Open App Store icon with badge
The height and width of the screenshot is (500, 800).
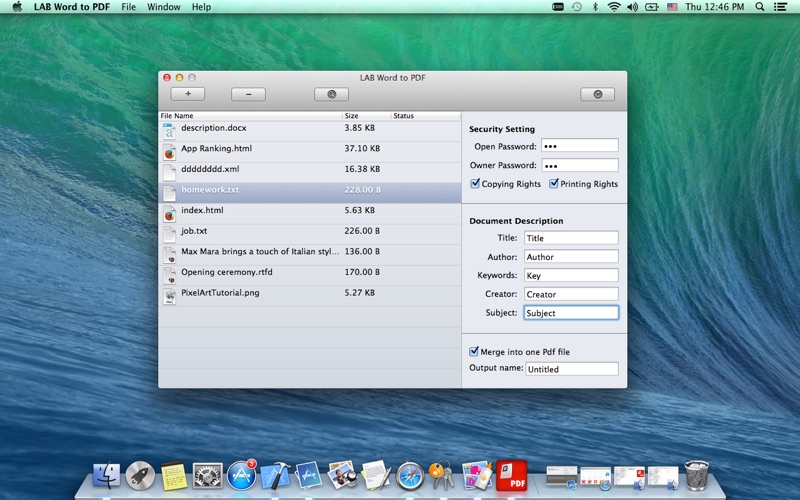(x=241, y=475)
